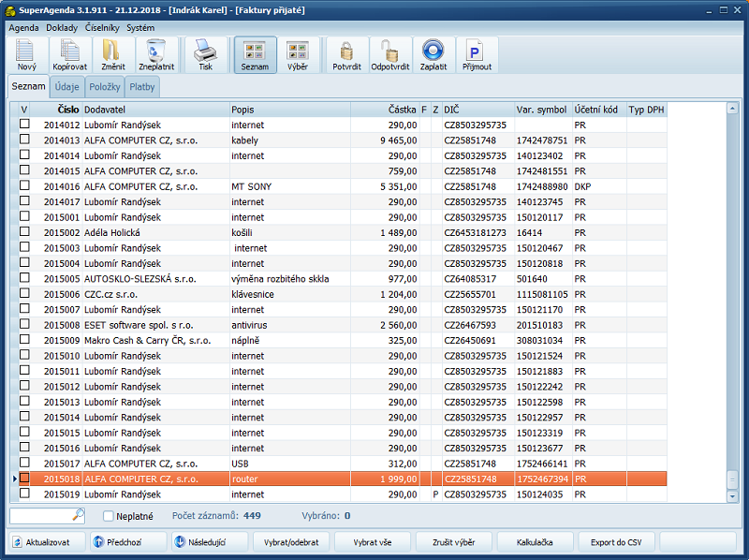
Task: Open the Kalkulačka calculator
Action: point(535,542)
